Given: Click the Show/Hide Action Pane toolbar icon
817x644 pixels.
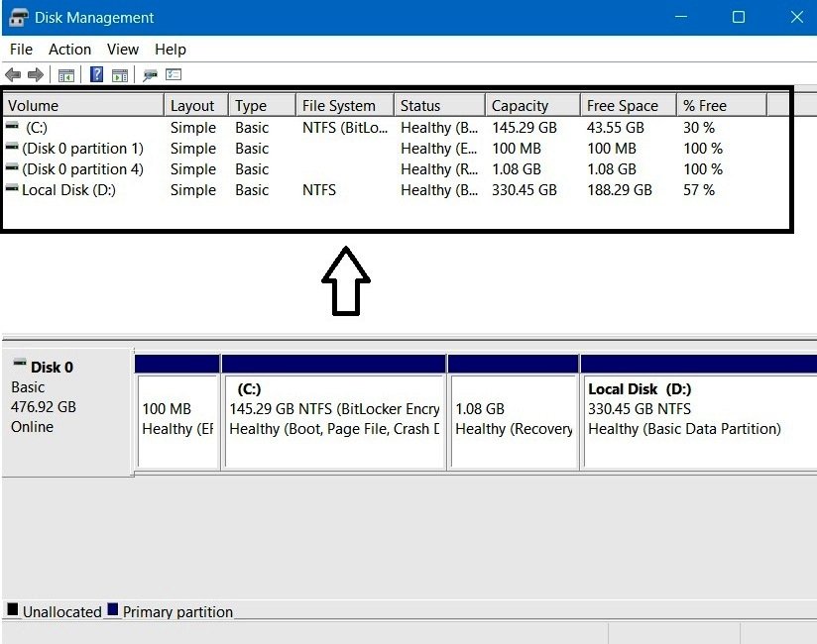Looking at the screenshot, I should coord(120,75).
